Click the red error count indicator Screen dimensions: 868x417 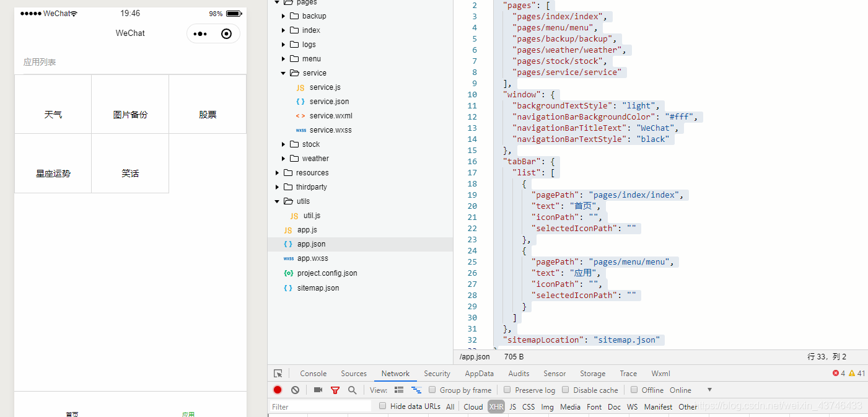(839, 373)
